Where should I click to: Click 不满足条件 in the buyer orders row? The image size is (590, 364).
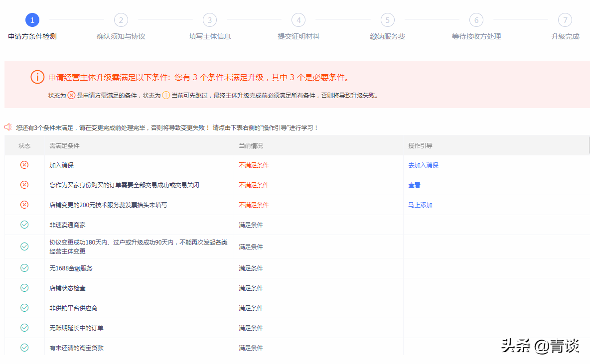[254, 185]
